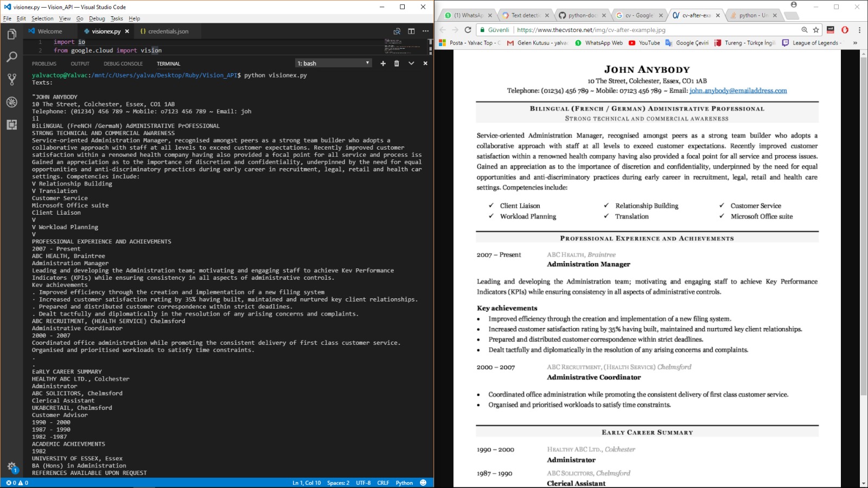
Task: Click the Python language mode indicator
Action: click(x=404, y=483)
